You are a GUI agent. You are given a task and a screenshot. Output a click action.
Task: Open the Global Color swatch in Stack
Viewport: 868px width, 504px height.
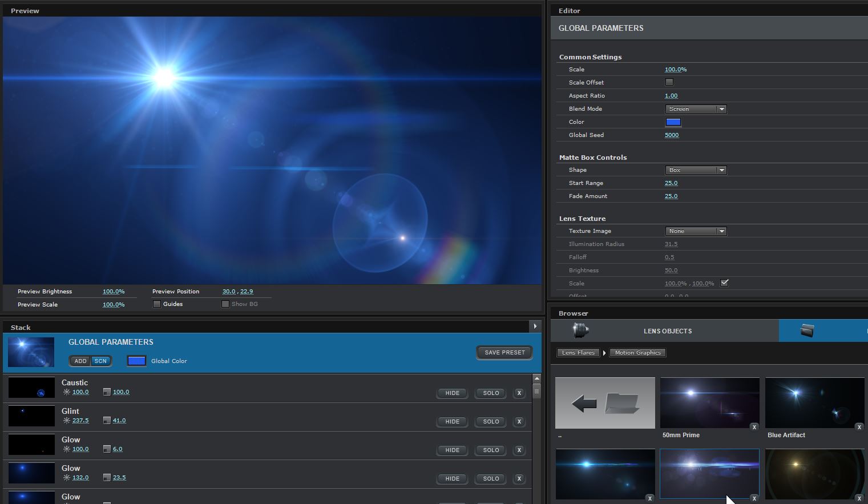pyautogui.click(x=136, y=361)
